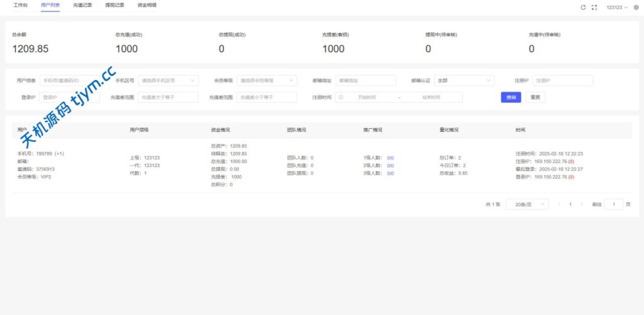Click the refresh icon in top bar
The height and width of the screenshot is (315, 644).
pyautogui.click(x=583, y=8)
